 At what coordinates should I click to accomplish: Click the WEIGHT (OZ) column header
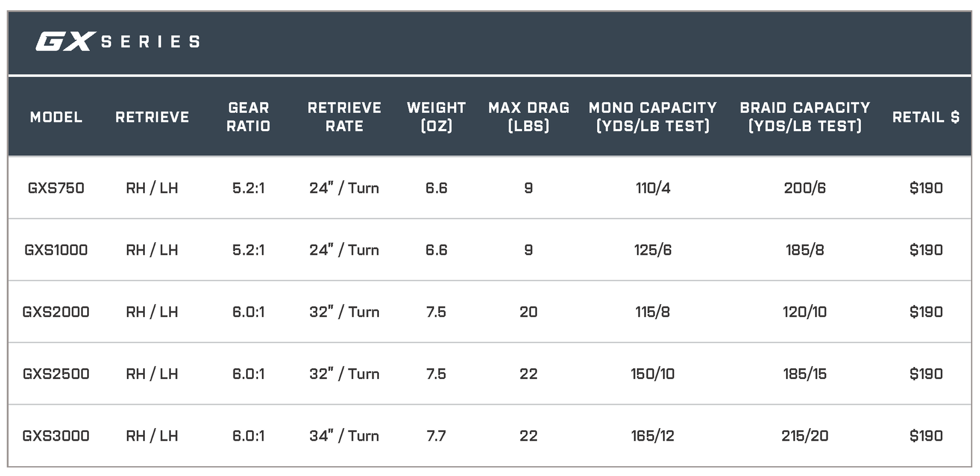(x=436, y=117)
